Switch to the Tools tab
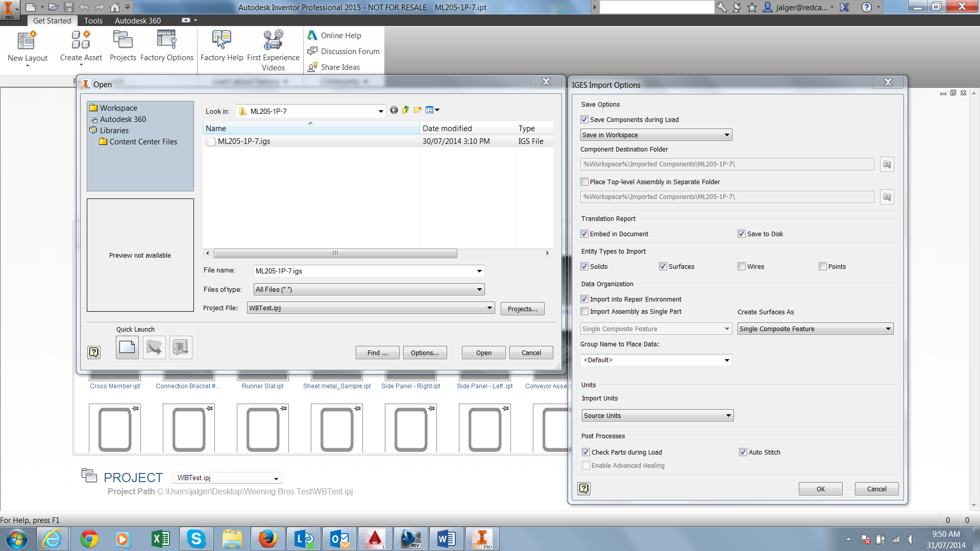This screenshot has height=551, width=980. [x=93, y=21]
